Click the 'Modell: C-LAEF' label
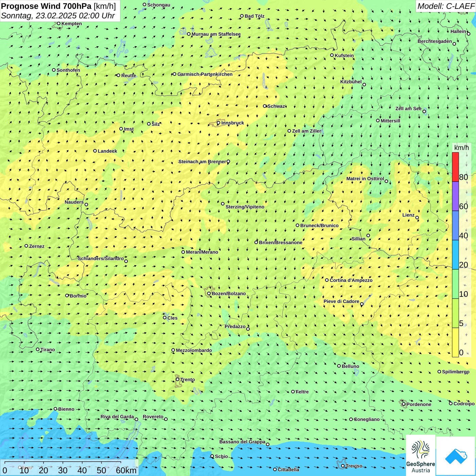476x476 pixels. [446, 6]
